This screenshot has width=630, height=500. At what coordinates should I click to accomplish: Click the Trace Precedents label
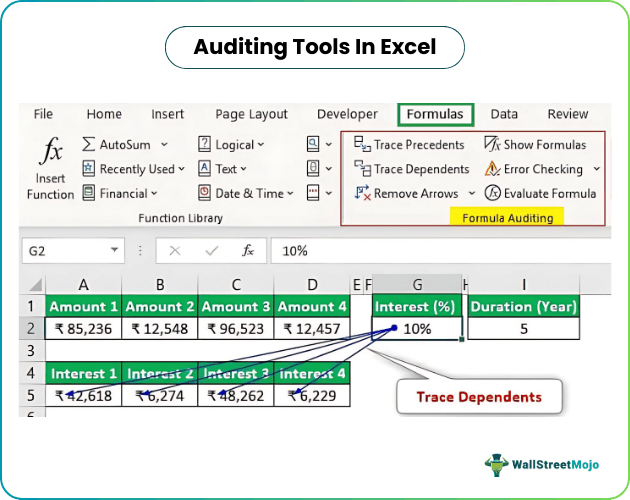pyautogui.click(x=419, y=145)
